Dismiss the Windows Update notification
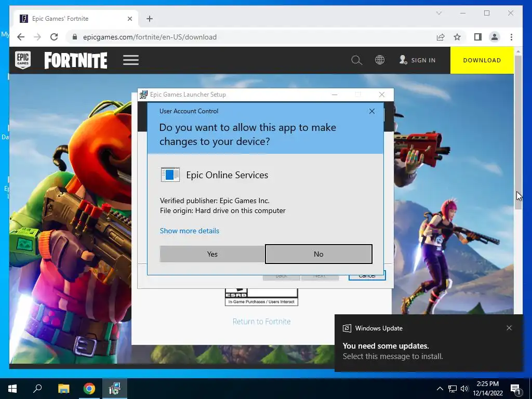The height and width of the screenshot is (399, 532). 509,328
